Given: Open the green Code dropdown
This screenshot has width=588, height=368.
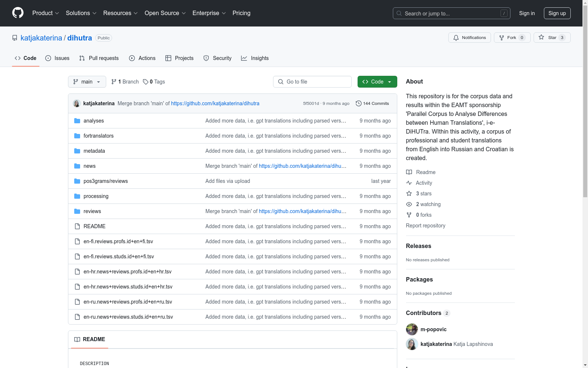Looking at the screenshot, I should 377,82.
